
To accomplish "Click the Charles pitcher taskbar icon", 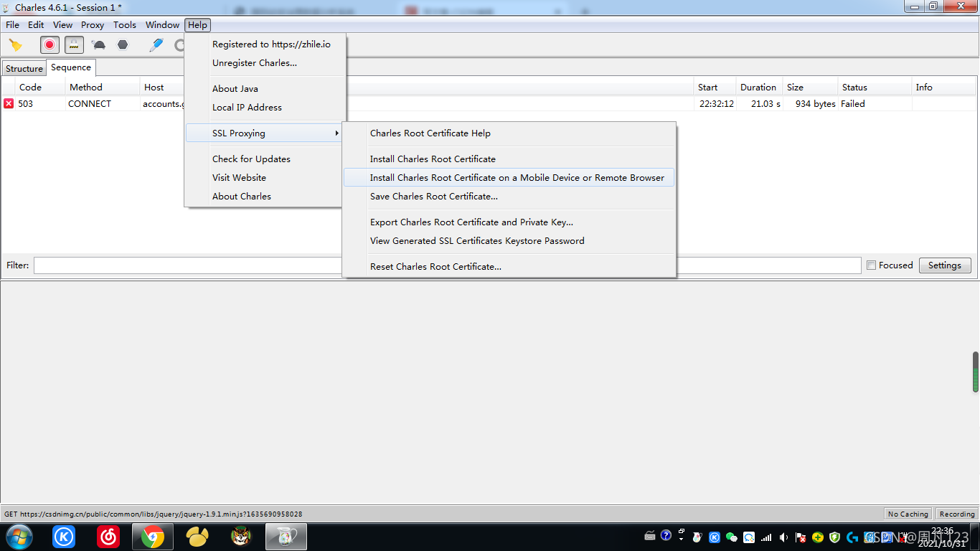I will point(286,537).
